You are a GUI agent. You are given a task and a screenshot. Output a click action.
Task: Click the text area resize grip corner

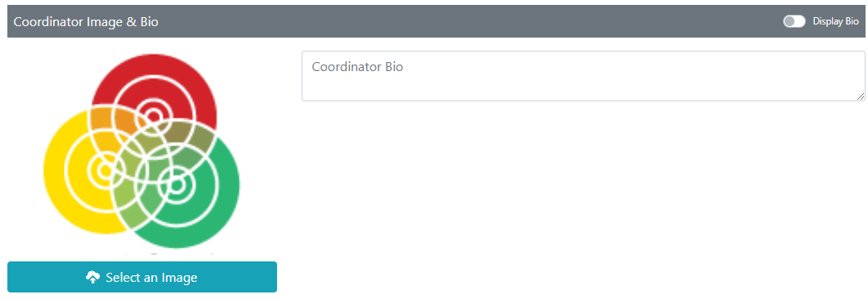pyautogui.click(x=860, y=96)
